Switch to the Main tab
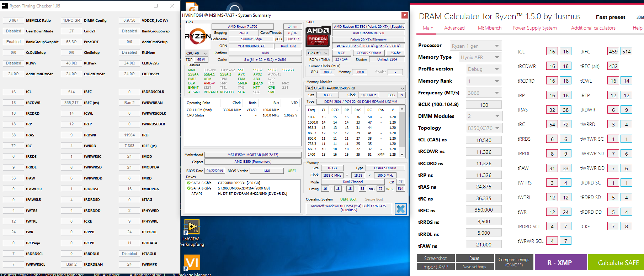 (x=428, y=28)
